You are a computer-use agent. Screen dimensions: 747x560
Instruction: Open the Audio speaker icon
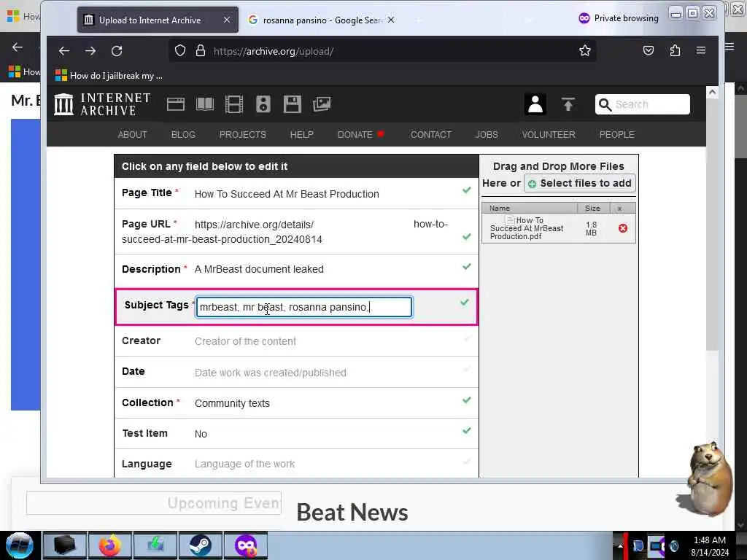(263, 104)
